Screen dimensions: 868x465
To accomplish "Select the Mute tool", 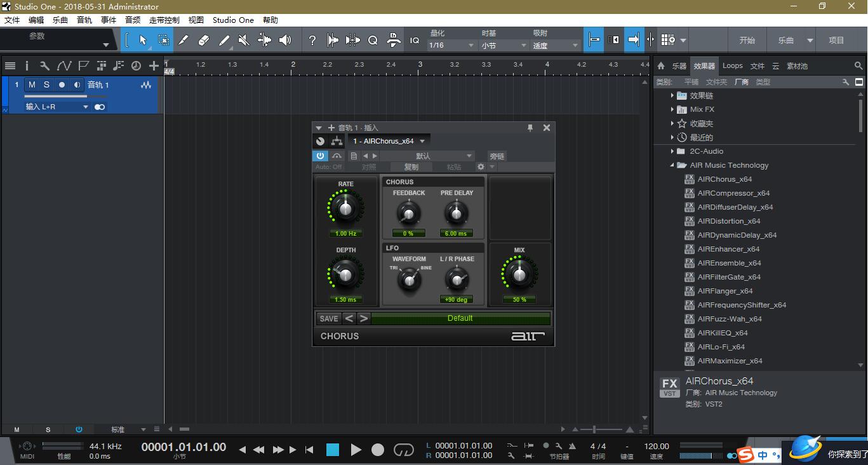I will tap(244, 40).
